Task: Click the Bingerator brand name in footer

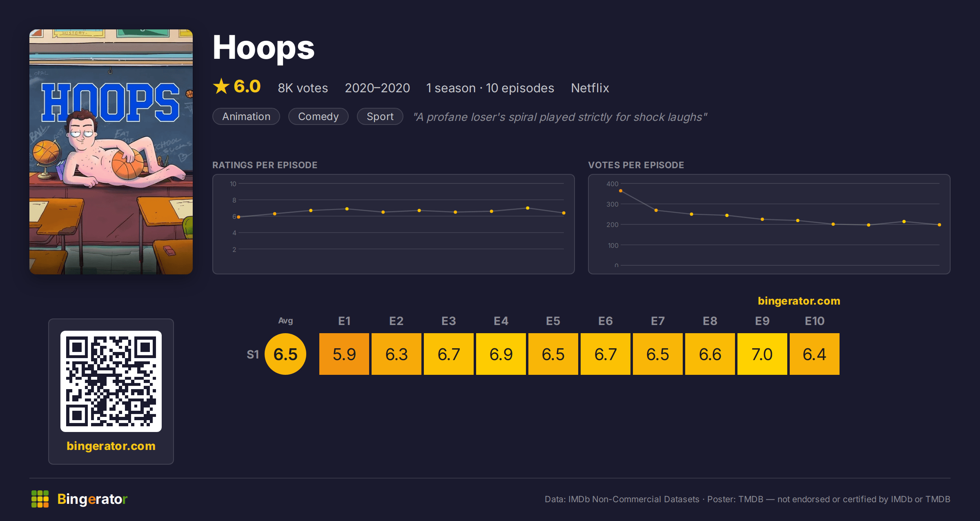Action: pos(92,499)
